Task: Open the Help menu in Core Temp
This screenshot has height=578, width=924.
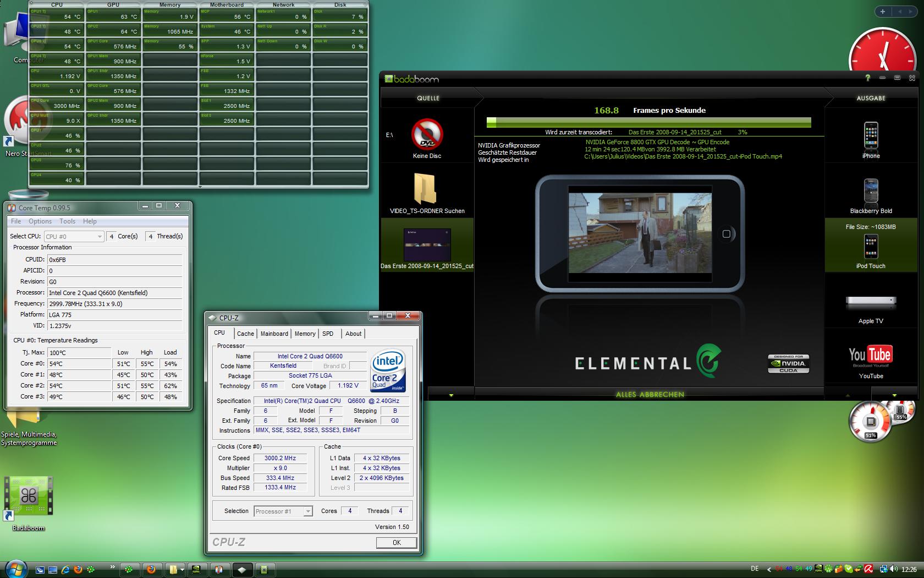Action: (x=90, y=221)
